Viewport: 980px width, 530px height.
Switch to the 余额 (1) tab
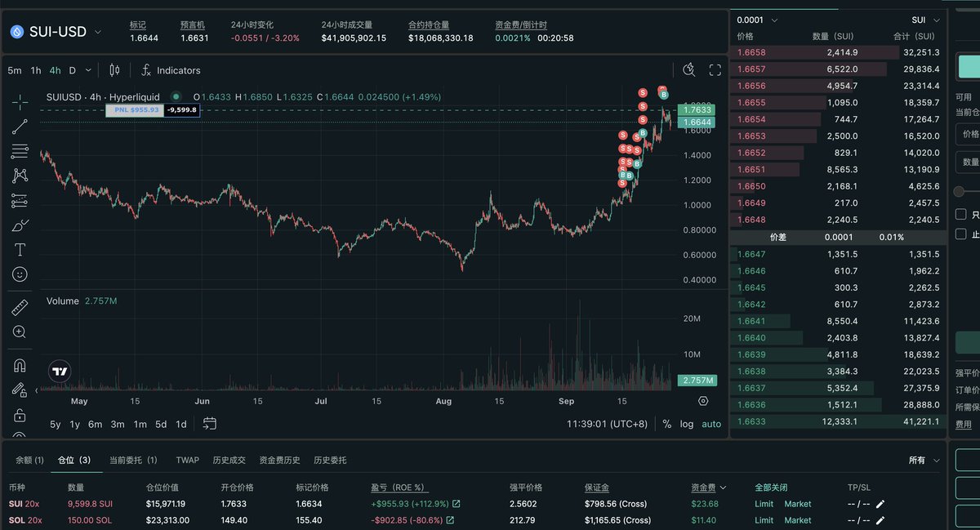(x=29, y=460)
